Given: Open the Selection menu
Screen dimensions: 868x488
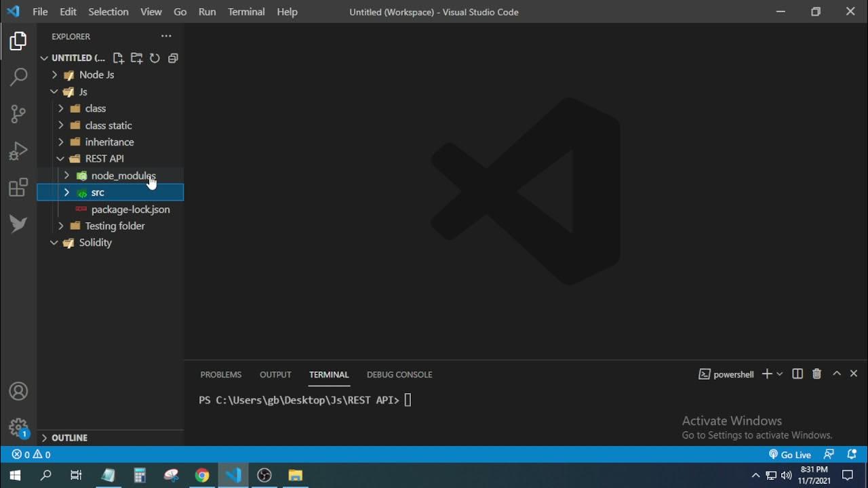Looking at the screenshot, I should pyautogui.click(x=108, y=12).
